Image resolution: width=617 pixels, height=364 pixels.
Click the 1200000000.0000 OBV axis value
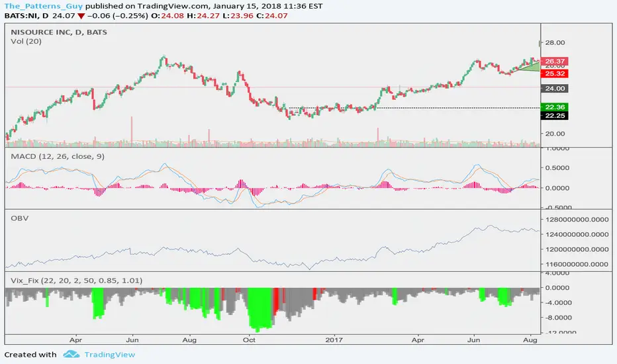[577, 250]
